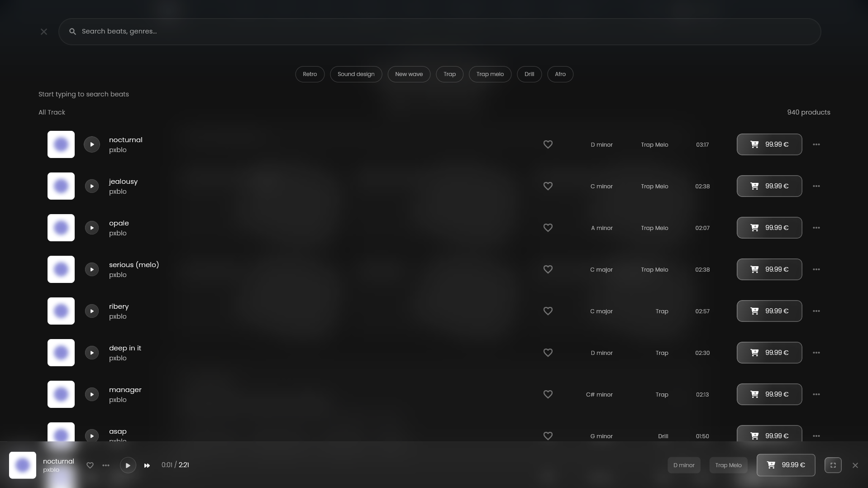Play the nocturnal track in list
The height and width of the screenshot is (488, 868).
pyautogui.click(x=92, y=144)
